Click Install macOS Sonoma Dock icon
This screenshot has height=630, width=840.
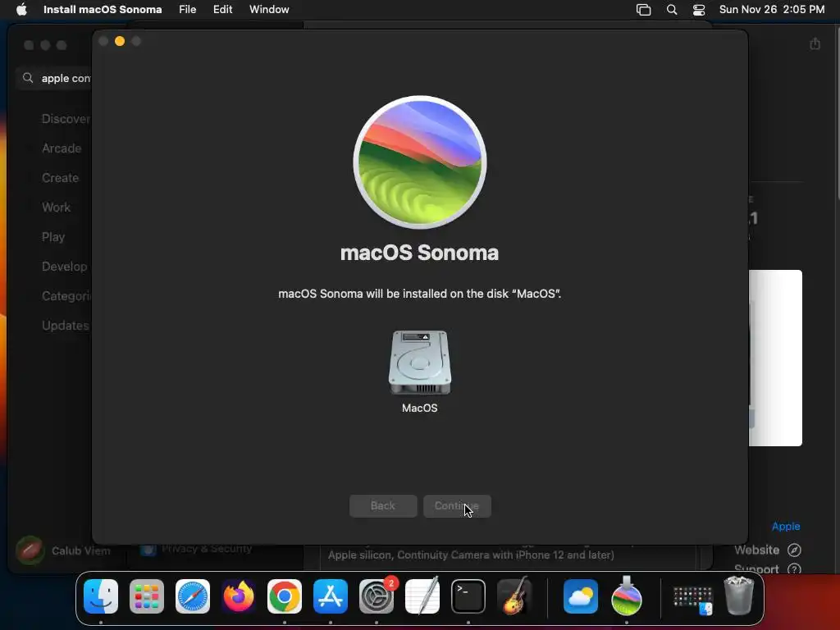[x=626, y=596]
